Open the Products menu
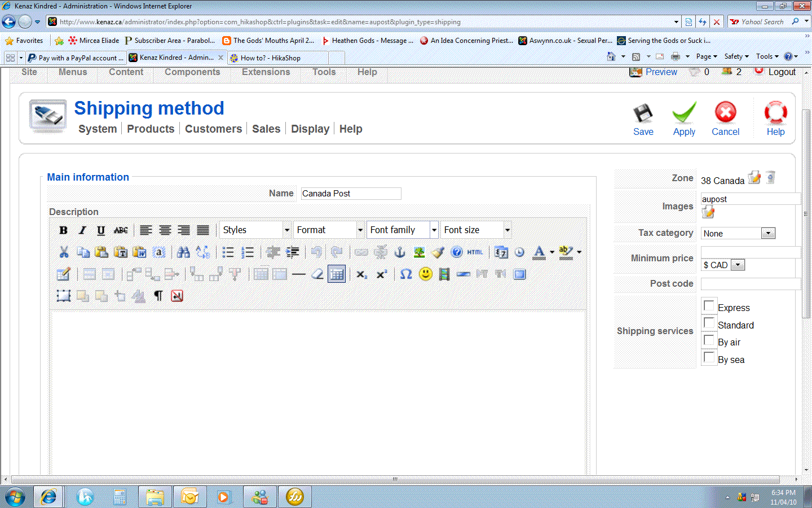Image resolution: width=812 pixels, height=508 pixels. [151, 129]
